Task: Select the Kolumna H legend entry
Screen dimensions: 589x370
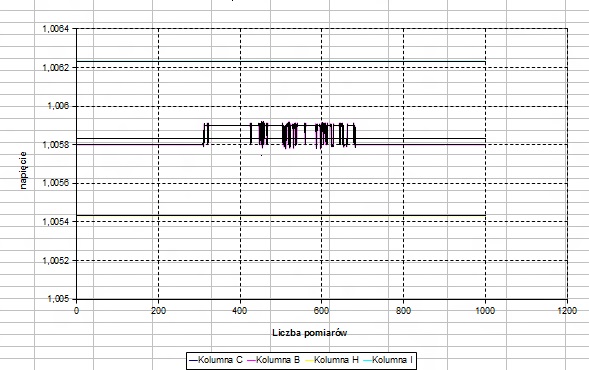Action: [332, 360]
